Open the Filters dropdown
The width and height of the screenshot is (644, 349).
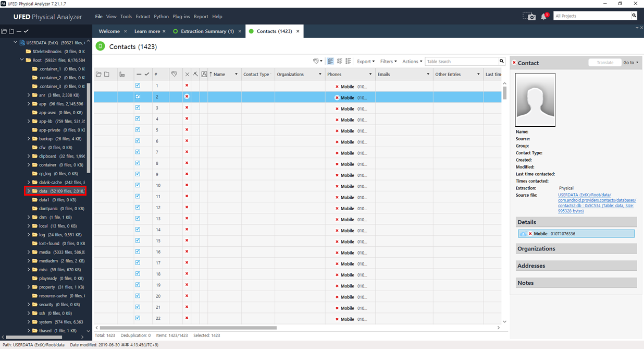tap(388, 62)
